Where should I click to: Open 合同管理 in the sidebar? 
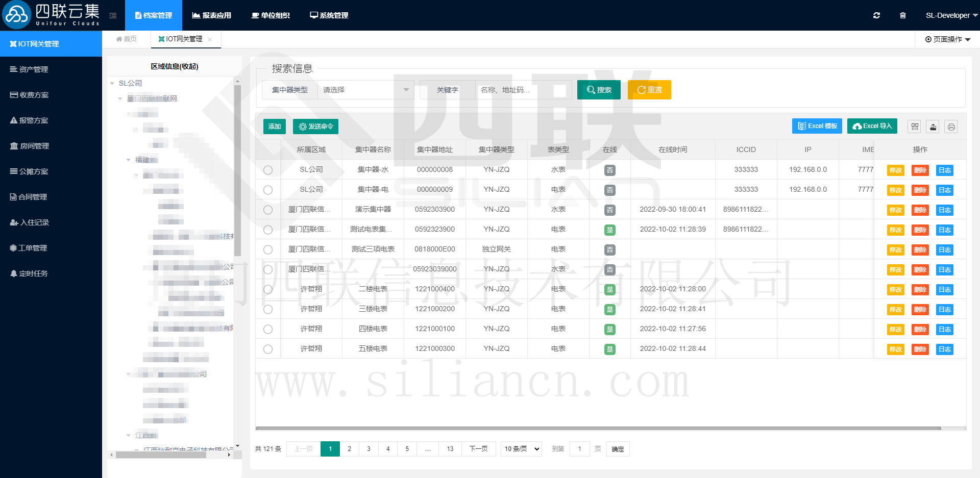(51, 197)
